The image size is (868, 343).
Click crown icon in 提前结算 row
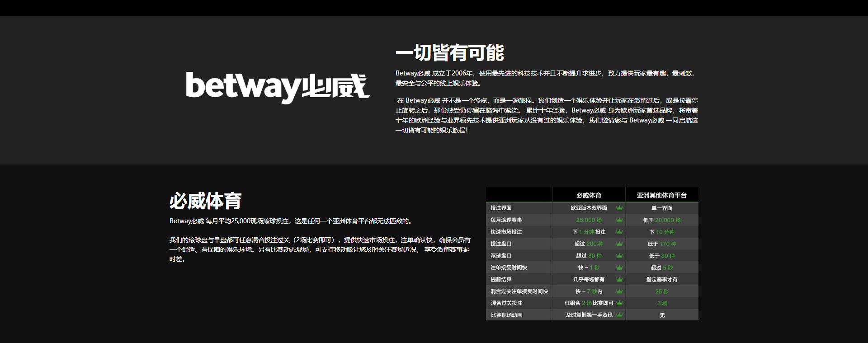coord(619,279)
